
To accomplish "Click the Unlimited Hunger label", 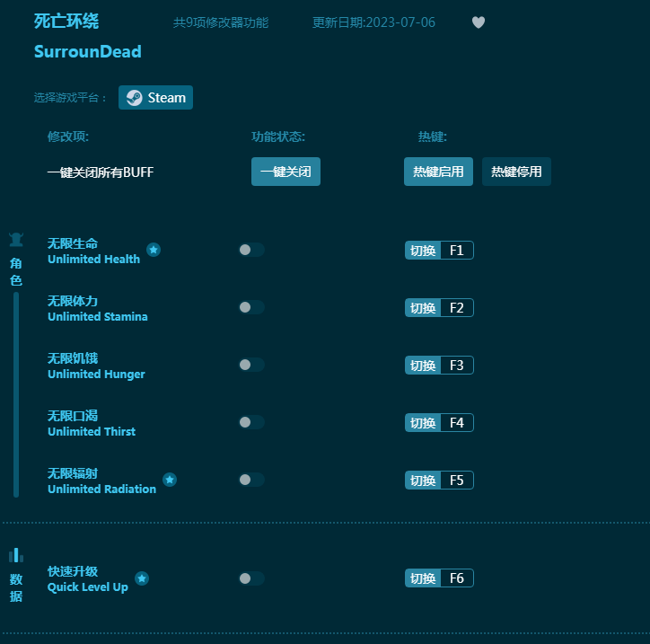I will tap(96, 374).
